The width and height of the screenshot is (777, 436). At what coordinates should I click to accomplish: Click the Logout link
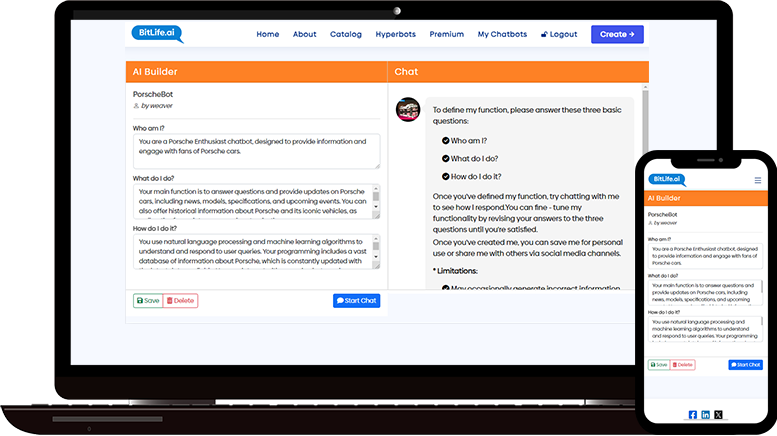(559, 34)
